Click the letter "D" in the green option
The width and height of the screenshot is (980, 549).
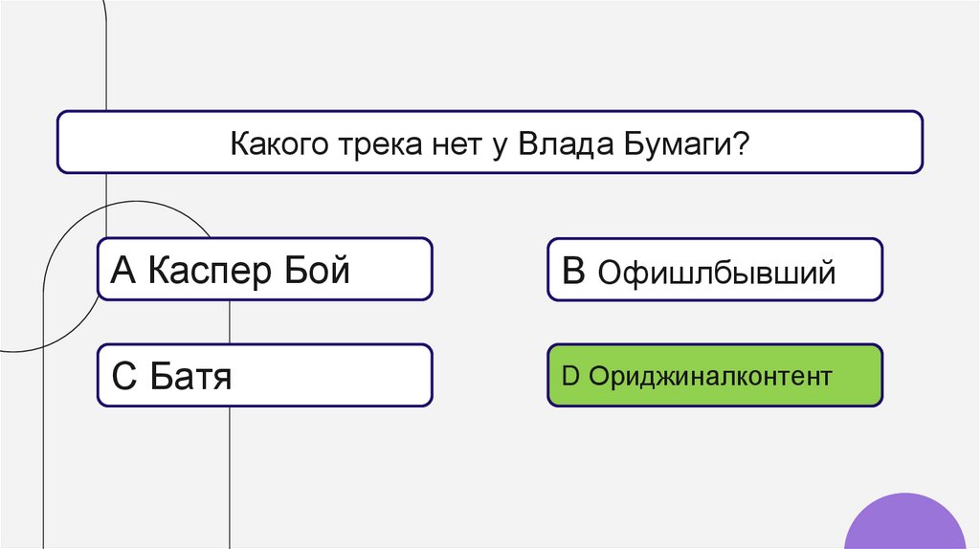570,376
